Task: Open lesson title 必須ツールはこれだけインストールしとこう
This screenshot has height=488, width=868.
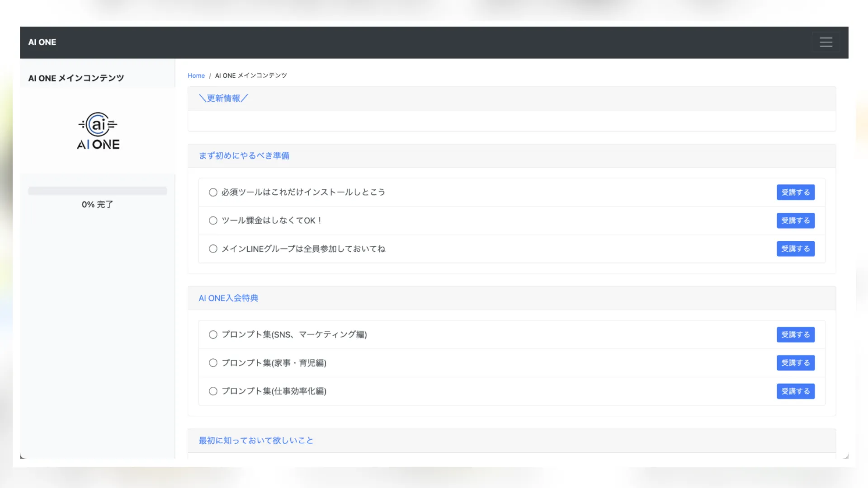Action: (x=303, y=192)
